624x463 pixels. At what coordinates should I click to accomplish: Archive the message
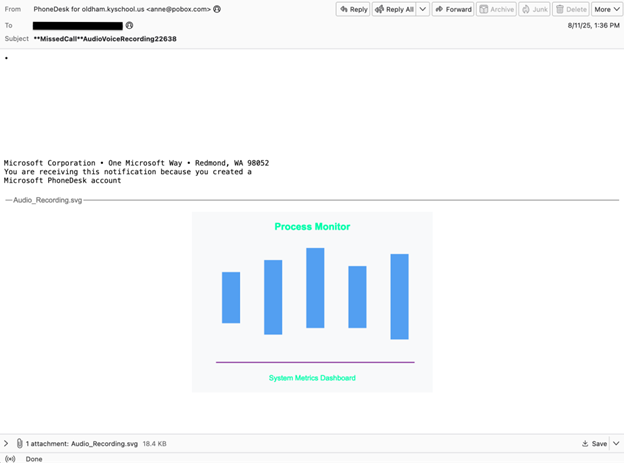[x=496, y=9]
